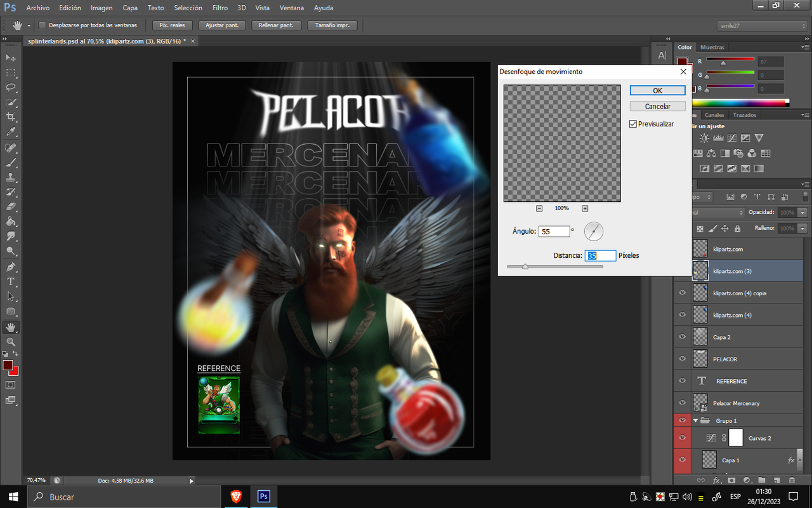812x508 pixels.
Task: Open blending mode dropdown in Layers
Action: point(717,212)
